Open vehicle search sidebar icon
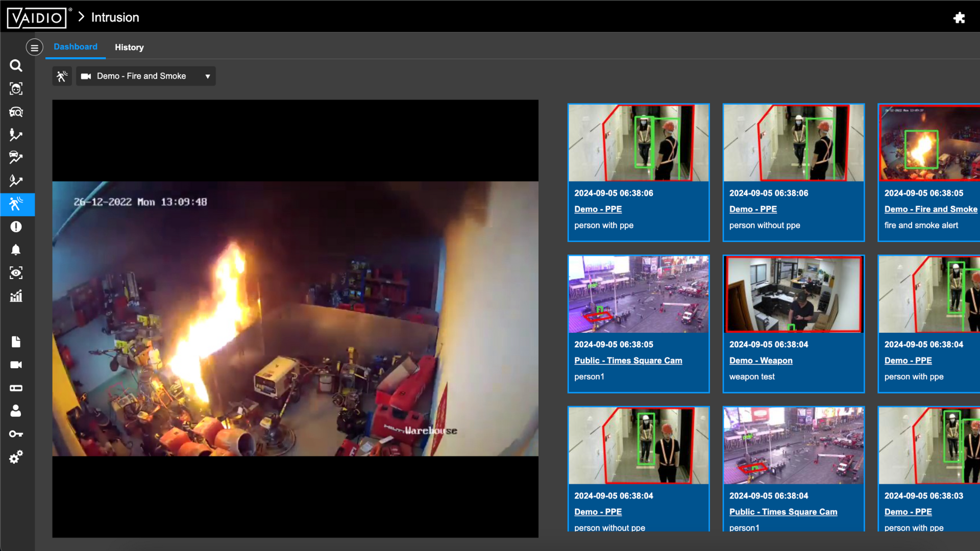This screenshot has width=980, height=551. [x=16, y=112]
